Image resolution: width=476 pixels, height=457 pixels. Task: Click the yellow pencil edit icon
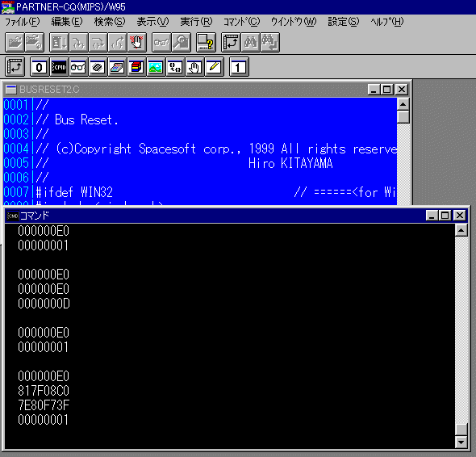(x=215, y=67)
